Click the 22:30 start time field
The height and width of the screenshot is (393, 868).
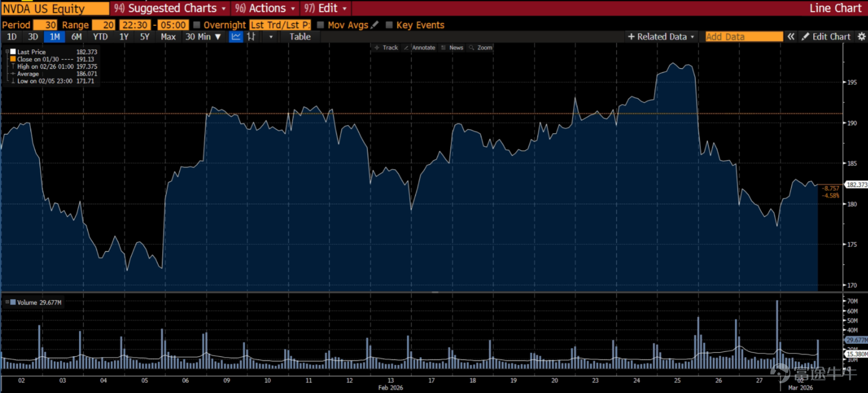pos(135,25)
